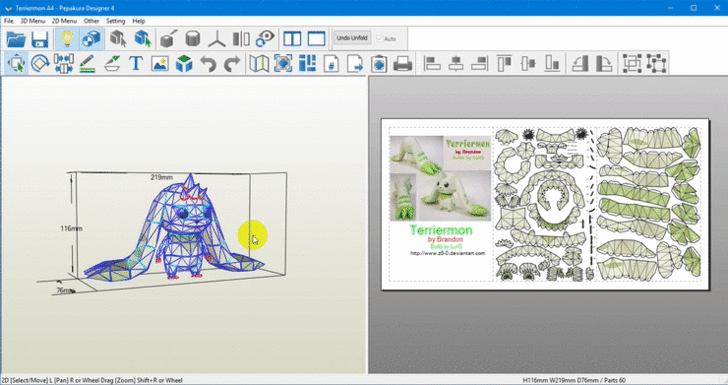Align selected parts to the top
728x385 pixels.
504,64
